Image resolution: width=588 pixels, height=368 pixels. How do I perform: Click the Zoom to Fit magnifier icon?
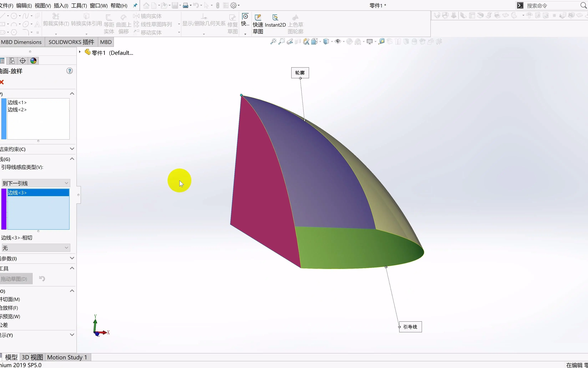coord(273,42)
